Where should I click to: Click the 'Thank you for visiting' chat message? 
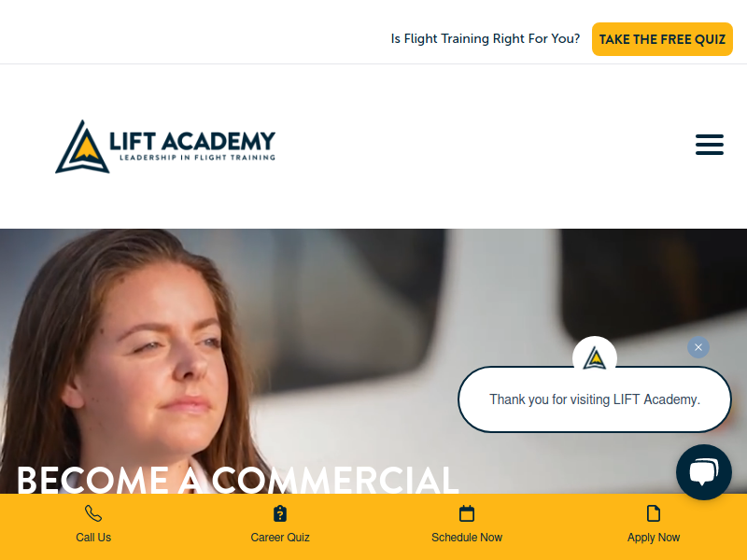(595, 399)
